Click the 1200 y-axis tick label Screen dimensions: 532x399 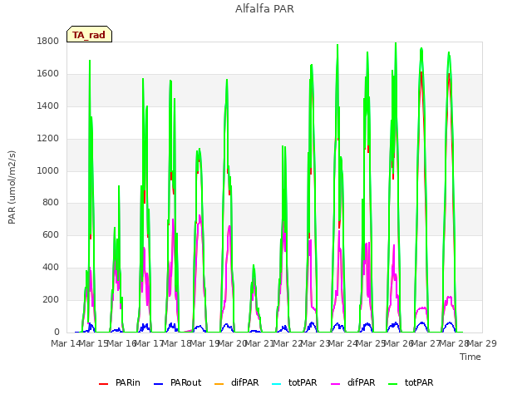click(x=48, y=139)
